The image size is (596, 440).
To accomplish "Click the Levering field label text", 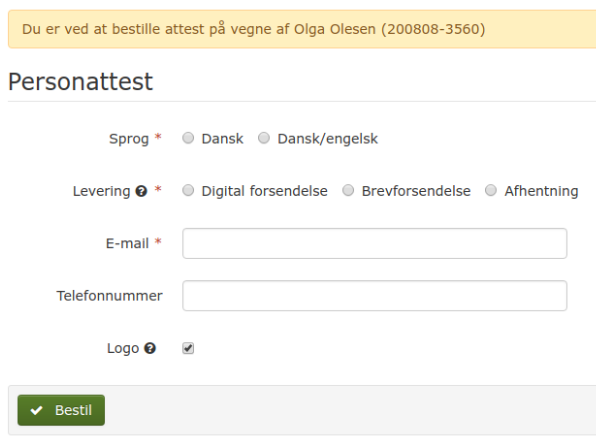I will (x=101, y=191).
